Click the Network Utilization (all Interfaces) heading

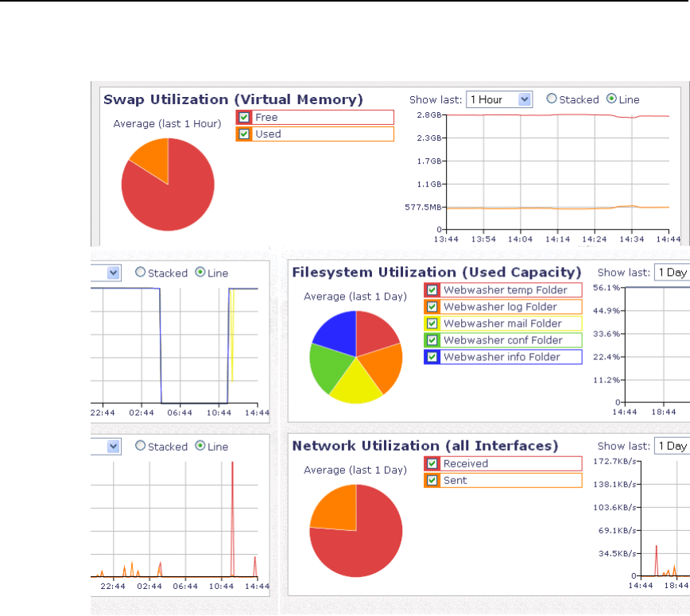coord(425,446)
